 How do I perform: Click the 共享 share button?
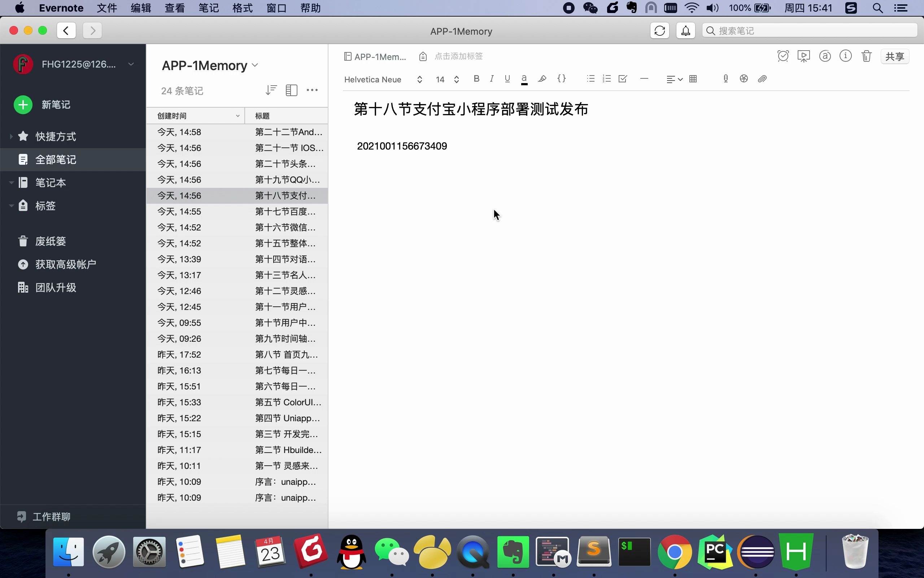pos(895,57)
